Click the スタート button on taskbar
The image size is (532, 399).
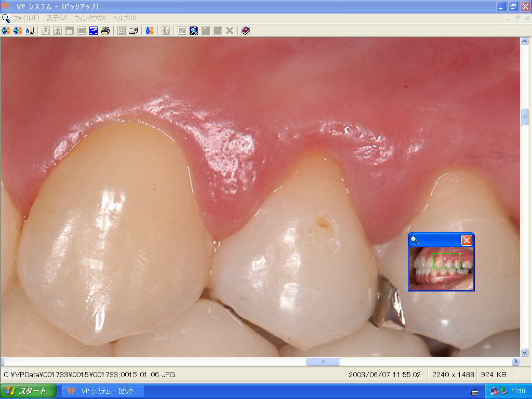click(x=28, y=391)
